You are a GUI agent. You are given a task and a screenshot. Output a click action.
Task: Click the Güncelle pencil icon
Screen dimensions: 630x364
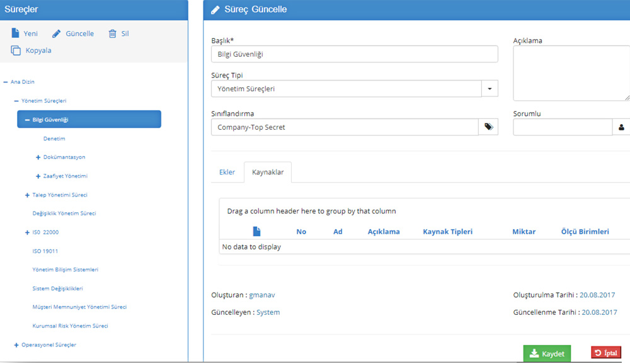click(57, 33)
